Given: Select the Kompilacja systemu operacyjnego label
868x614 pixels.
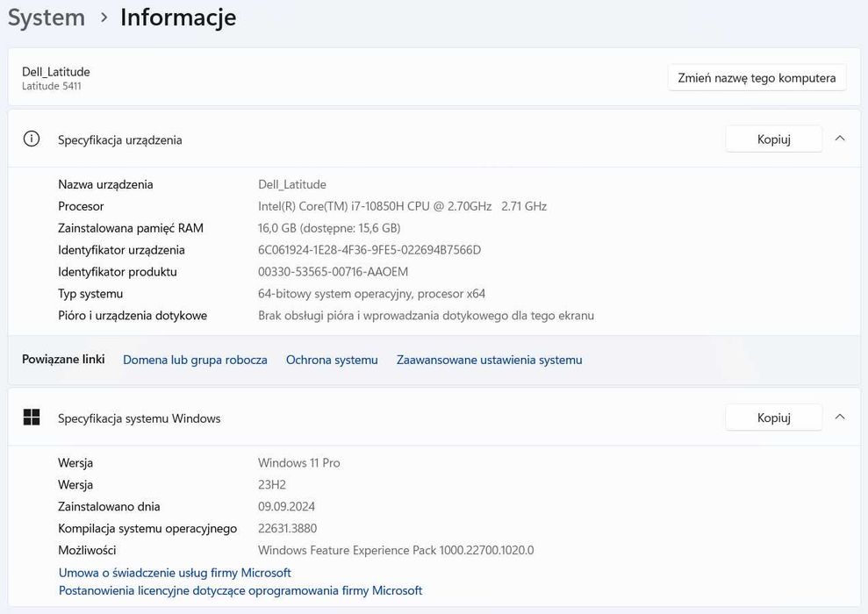Looking at the screenshot, I should click(x=147, y=528).
